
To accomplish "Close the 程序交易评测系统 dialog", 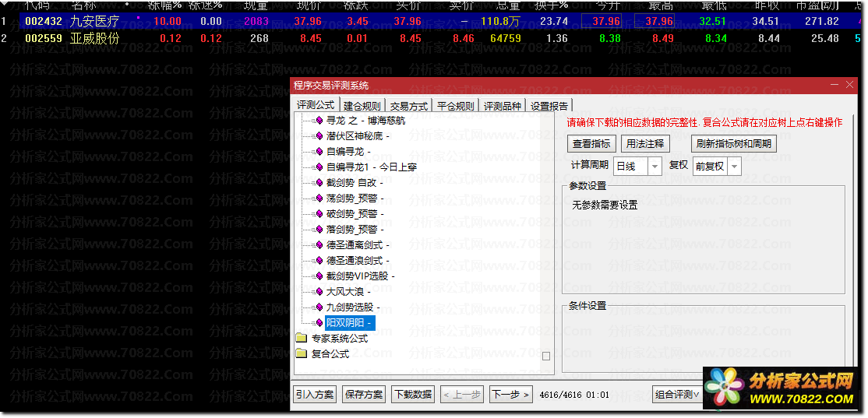I will (x=850, y=85).
